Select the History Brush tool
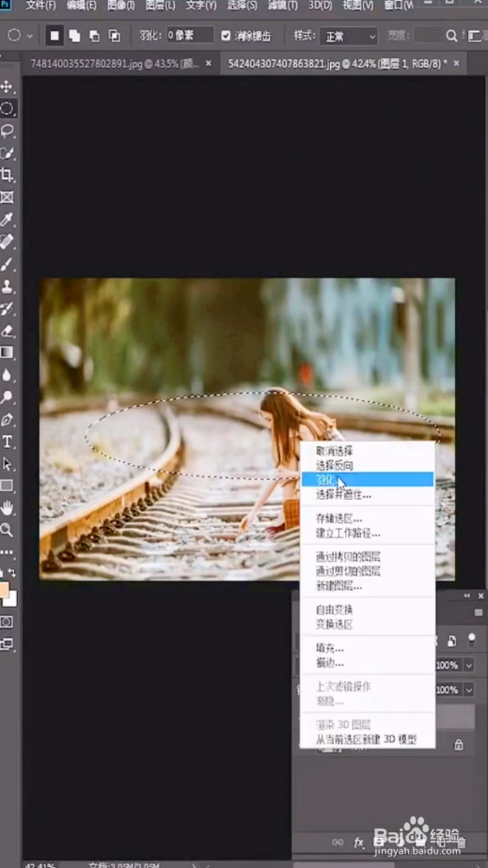The width and height of the screenshot is (488, 868). pos(7,308)
